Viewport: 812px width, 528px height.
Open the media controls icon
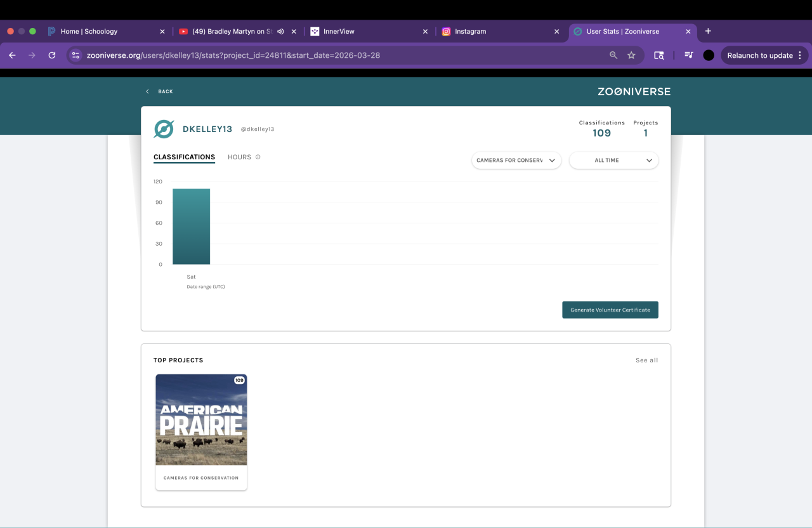(x=689, y=55)
